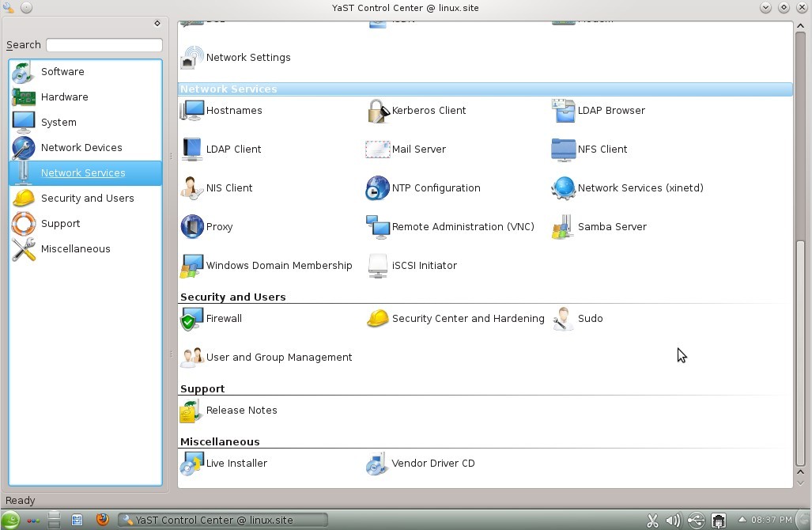This screenshot has width=812, height=530.
Task: Click the highlighted Network Services section header
Action: (x=485, y=89)
